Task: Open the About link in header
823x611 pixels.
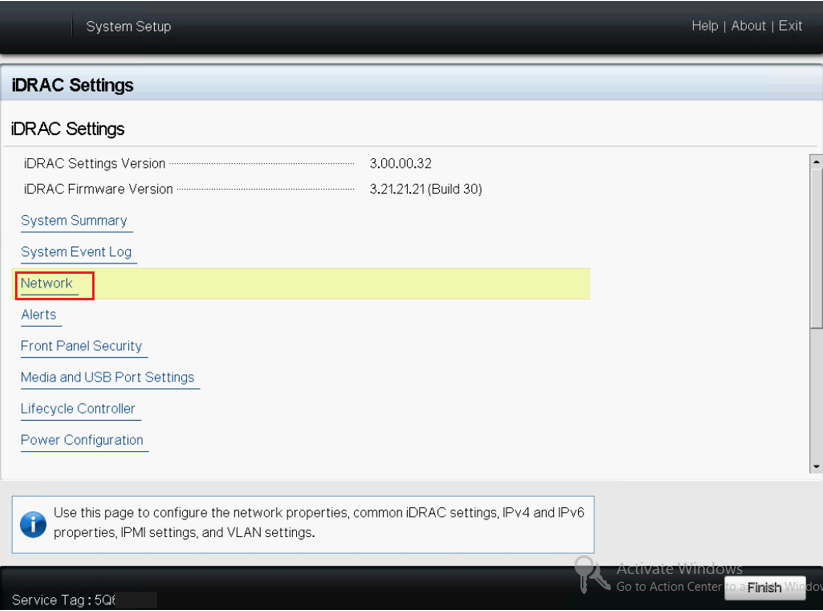Action: tap(748, 26)
